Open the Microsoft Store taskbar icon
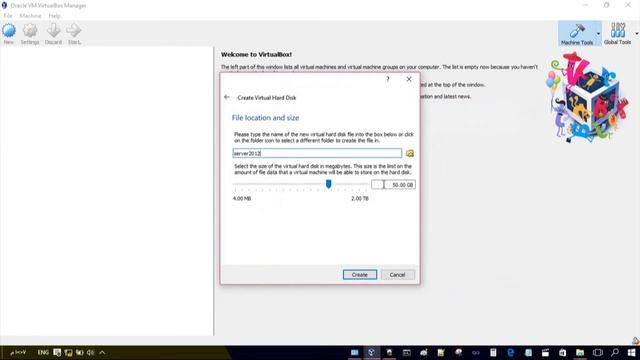The height and width of the screenshot is (360, 640). (562, 352)
